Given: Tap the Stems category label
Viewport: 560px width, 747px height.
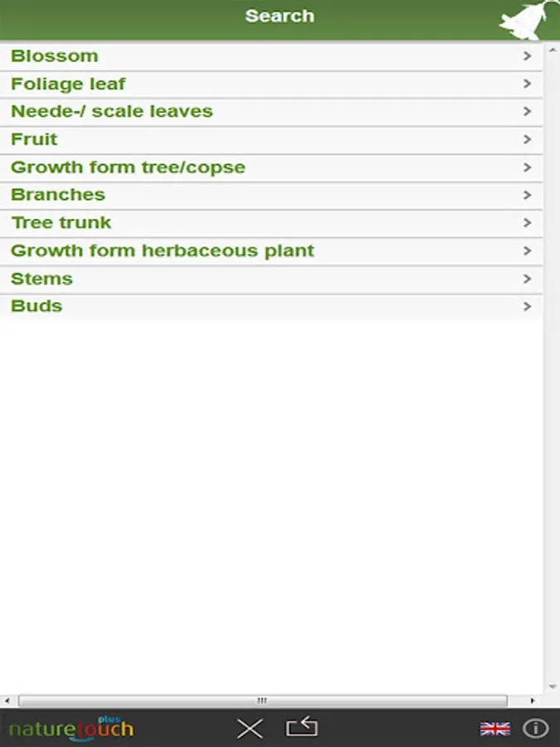Looking at the screenshot, I should coord(41,278).
